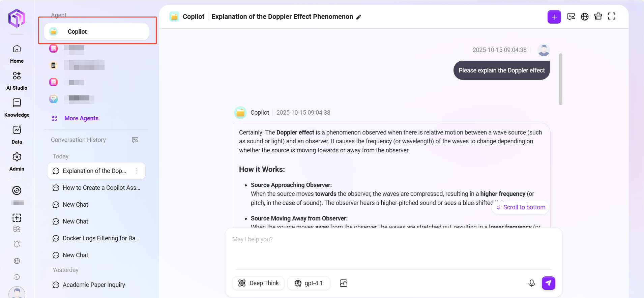Open the Knowledge section
Viewport: 644px width, 298px height.
click(17, 108)
